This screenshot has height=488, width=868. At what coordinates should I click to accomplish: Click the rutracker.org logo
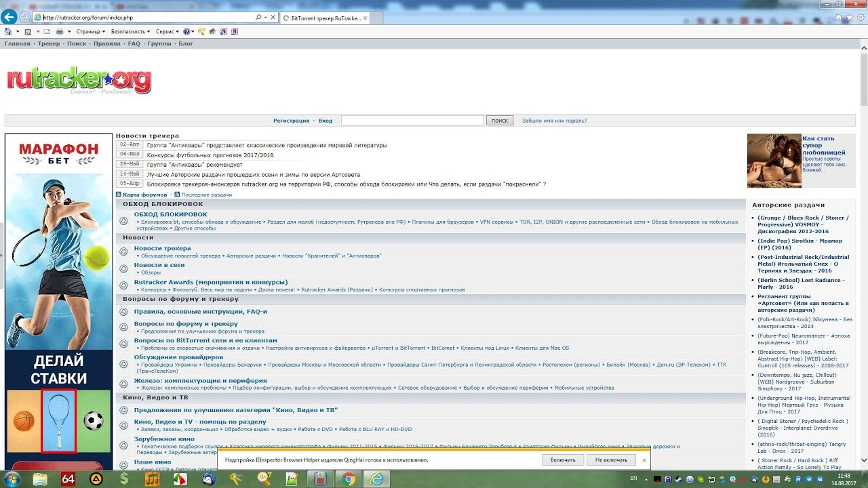click(79, 81)
